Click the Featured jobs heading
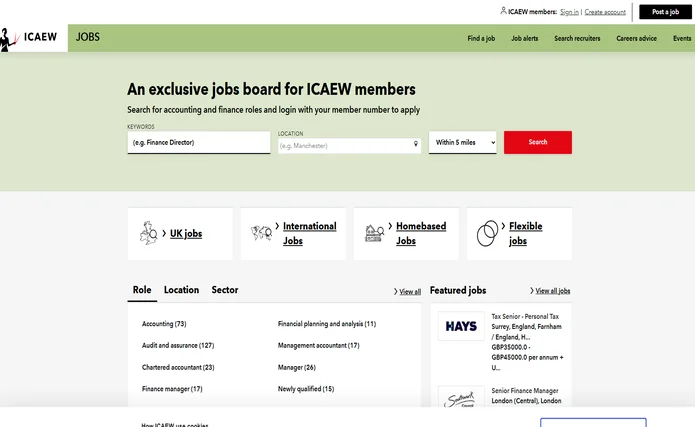This screenshot has width=695, height=427. (458, 290)
